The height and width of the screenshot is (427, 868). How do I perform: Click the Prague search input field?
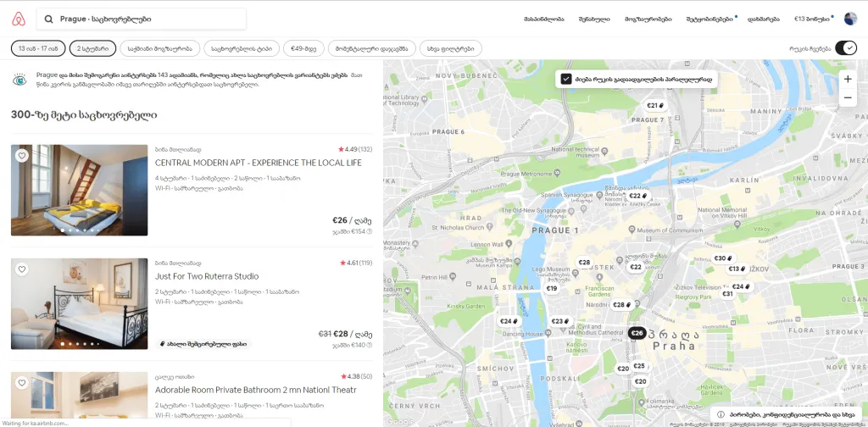coord(142,19)
